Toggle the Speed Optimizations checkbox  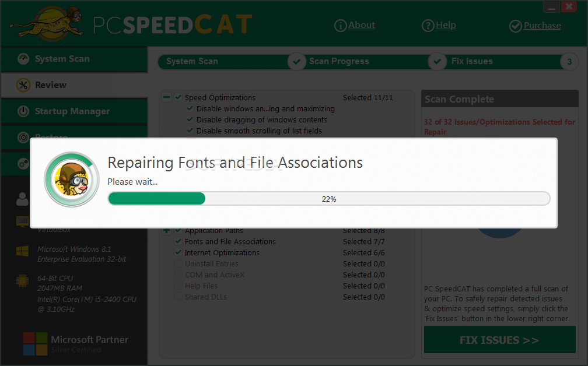[x=178, y=97]
